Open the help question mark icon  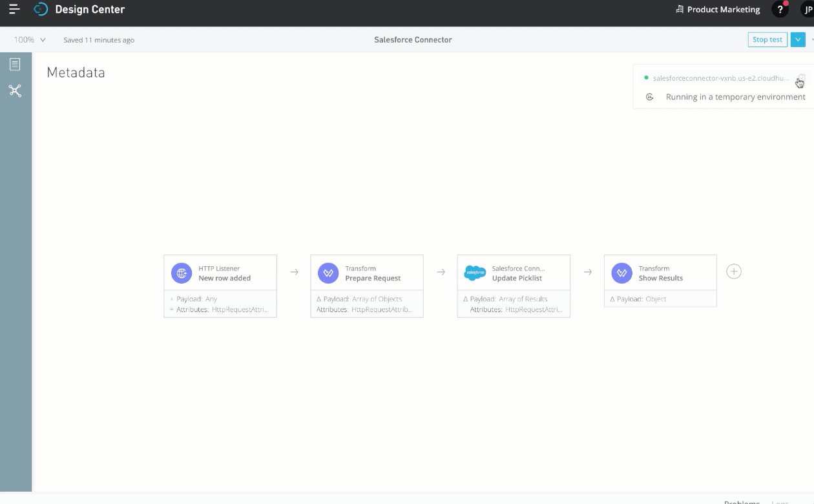(x=780, y=9)
